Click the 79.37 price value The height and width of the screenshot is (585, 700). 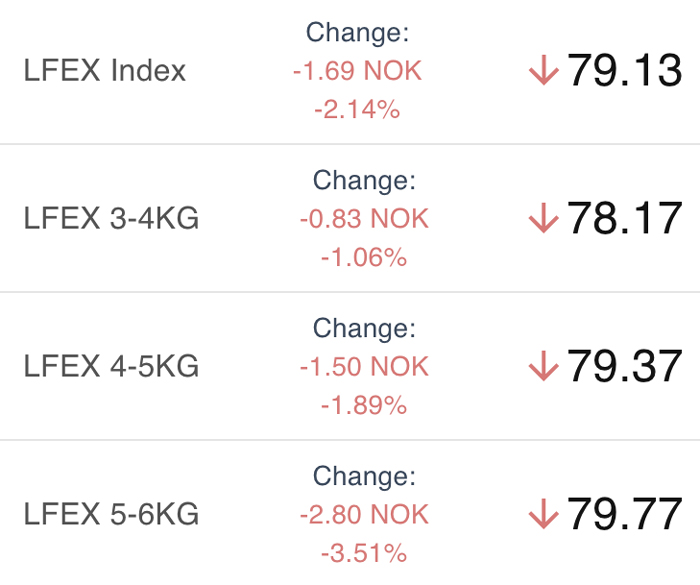pyautogui.click(x=624, y=366)
